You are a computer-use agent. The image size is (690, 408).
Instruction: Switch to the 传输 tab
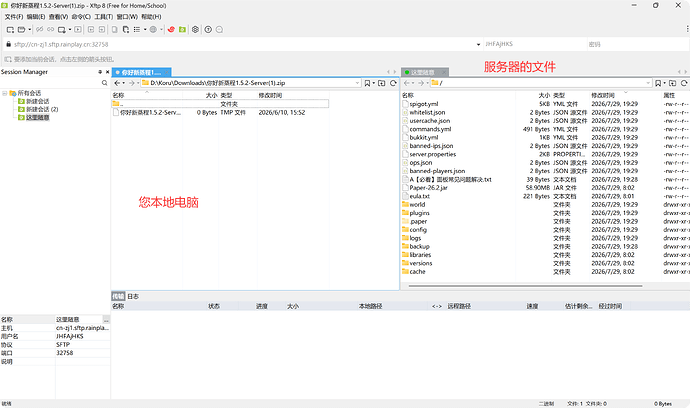(x=118, y=296)
